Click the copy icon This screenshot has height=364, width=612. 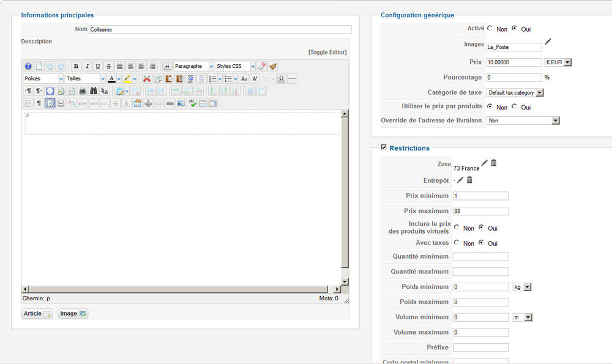[158, 79]
